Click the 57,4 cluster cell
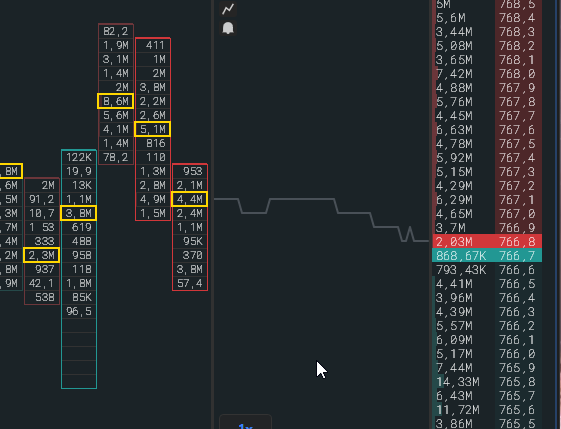This screenshot has width=561, height=429. (190, 283)
